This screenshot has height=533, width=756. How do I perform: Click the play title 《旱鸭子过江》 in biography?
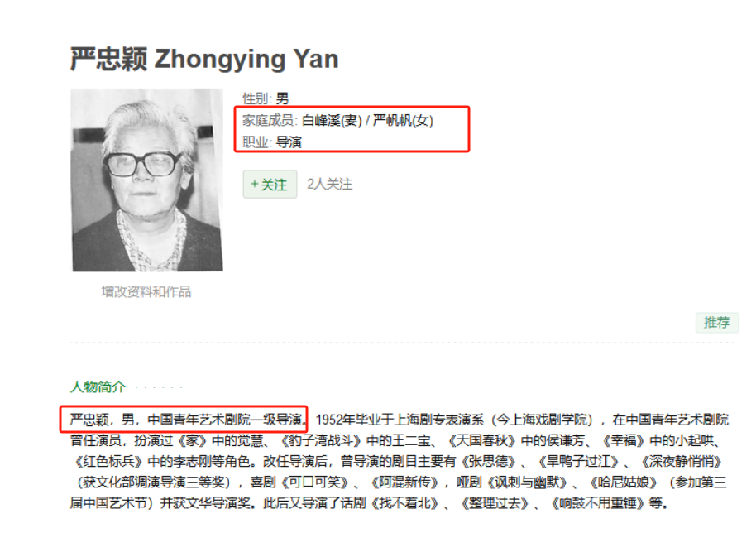point(578,462)
